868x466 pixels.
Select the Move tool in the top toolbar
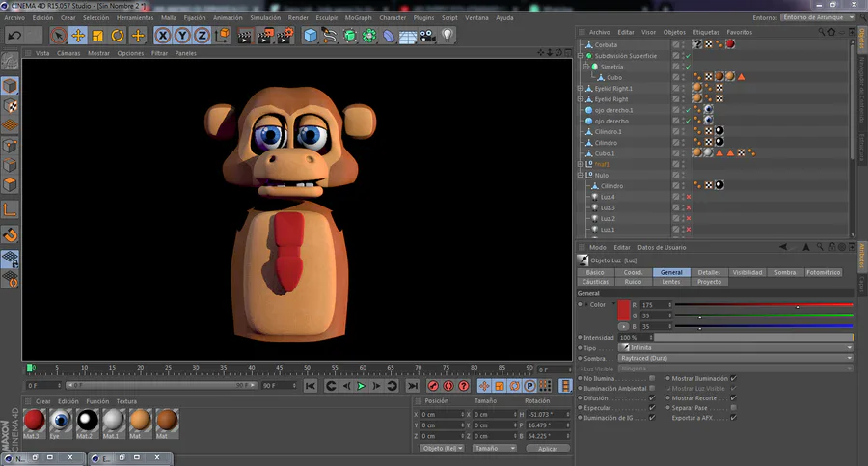coord(78,36)
